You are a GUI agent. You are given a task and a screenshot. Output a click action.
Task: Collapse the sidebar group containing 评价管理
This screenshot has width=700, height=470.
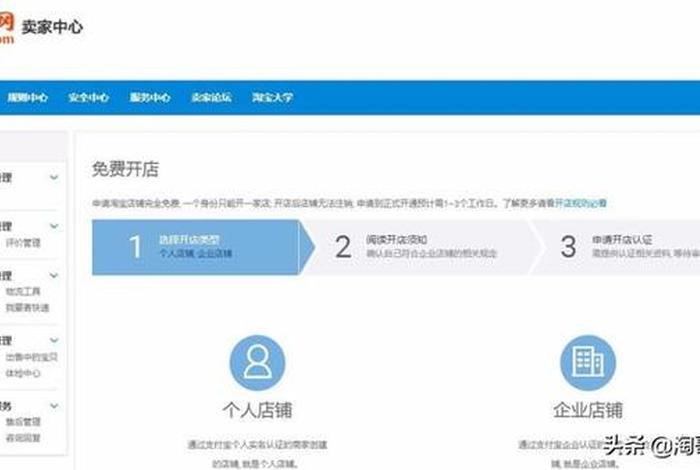click(x=54, y=226)
